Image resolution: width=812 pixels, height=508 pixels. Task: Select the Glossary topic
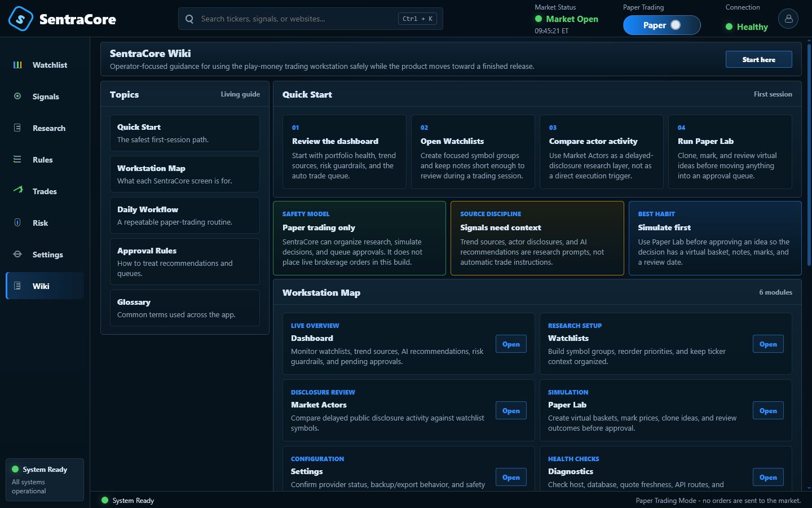(185, 308)
